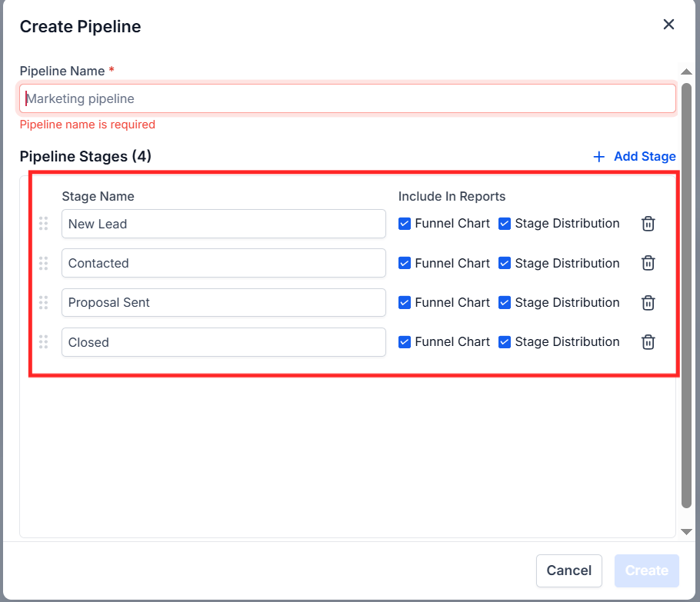Close the Create Pipeline dialog
Image resolution: width=700 pixels, height=602 pixels.
coord(668,25)
